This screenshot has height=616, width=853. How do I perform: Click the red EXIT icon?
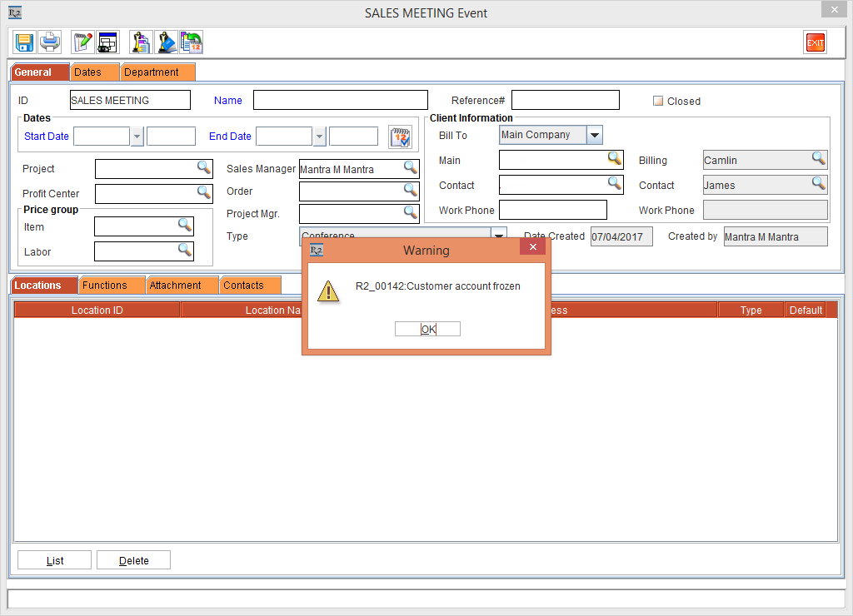(x=814, y=42)
